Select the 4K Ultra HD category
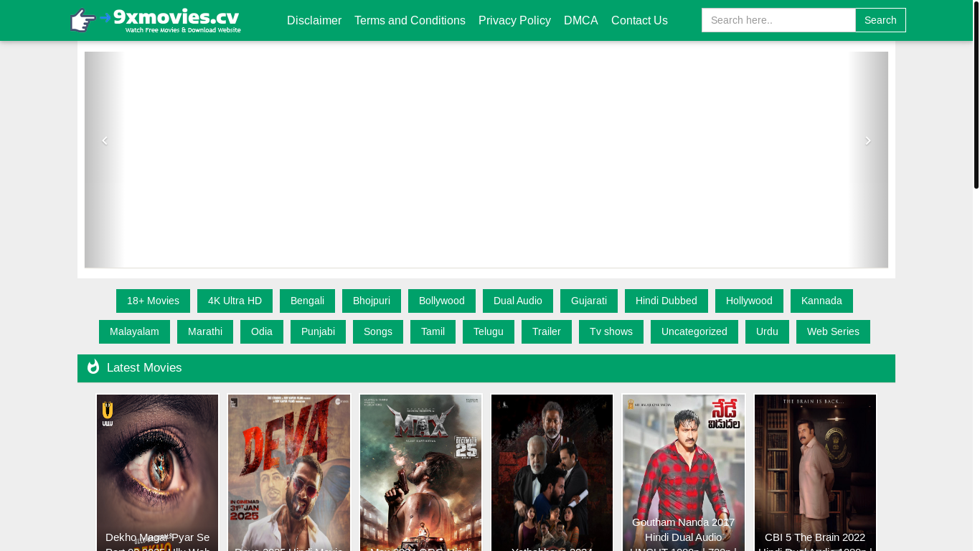 tap(235, 301)
